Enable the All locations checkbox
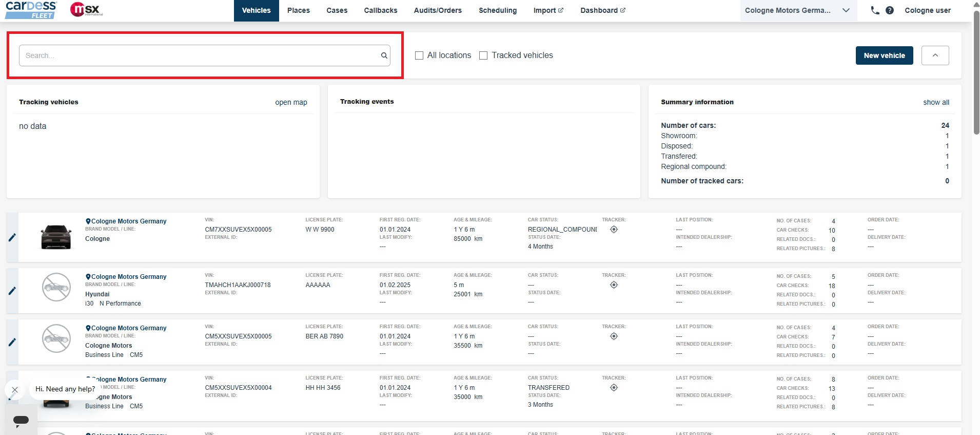Image resolution: width=980 pixels, height=435 pixels. [419, 55]
